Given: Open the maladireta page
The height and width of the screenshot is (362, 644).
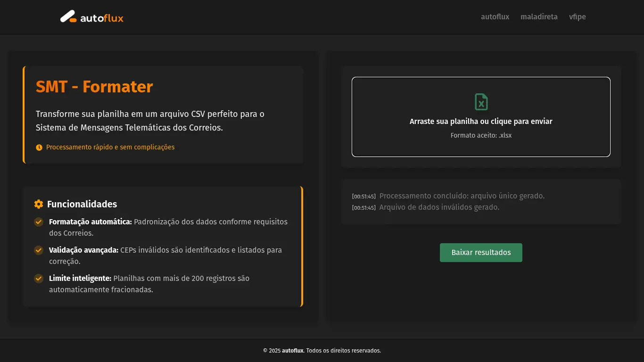Looking at the screenshot, I should point(539,16).
